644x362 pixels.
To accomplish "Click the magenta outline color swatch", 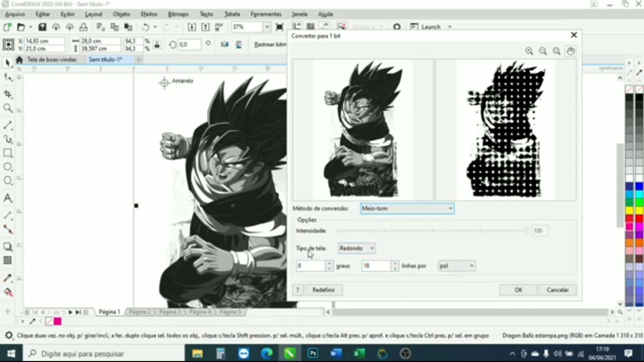I will (x=57, y=321).
